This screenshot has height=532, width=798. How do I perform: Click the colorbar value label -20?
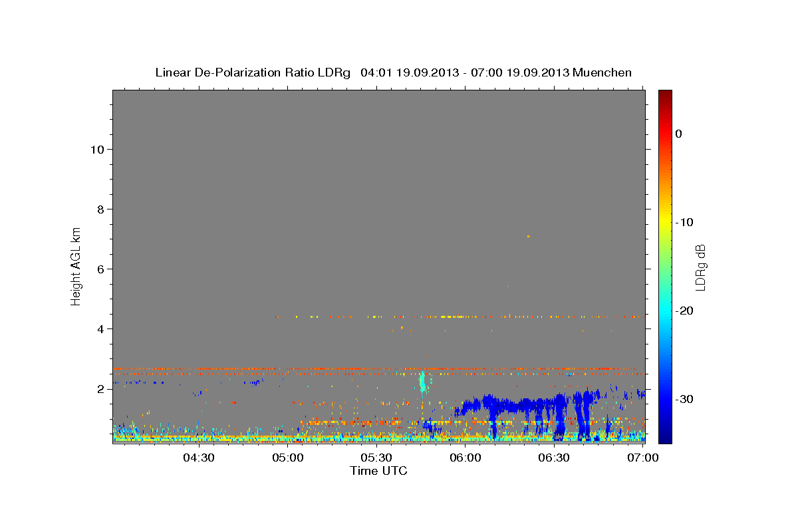(685, 311)
